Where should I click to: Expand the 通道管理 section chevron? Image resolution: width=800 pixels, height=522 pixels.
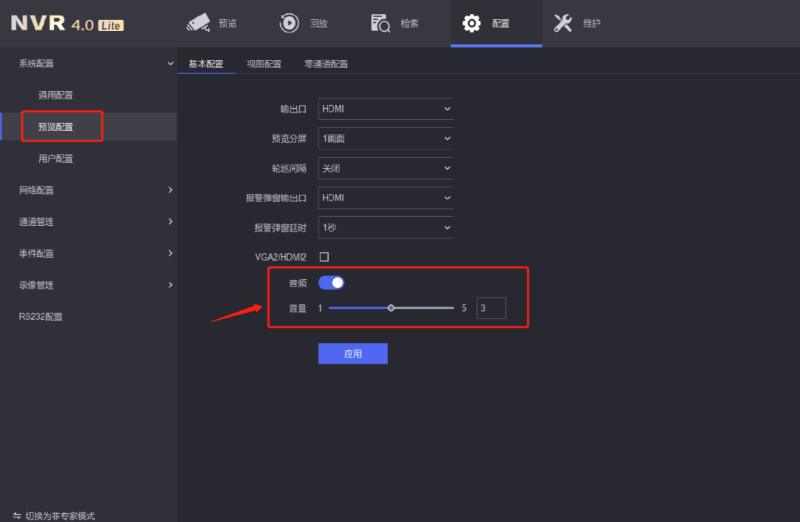(x=170, y=221)
